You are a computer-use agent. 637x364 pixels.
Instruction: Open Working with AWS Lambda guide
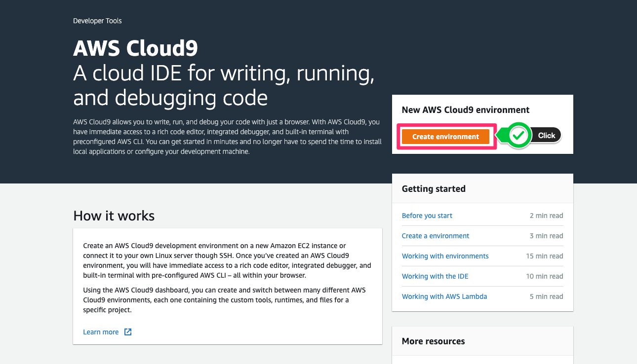coord(444,296)
